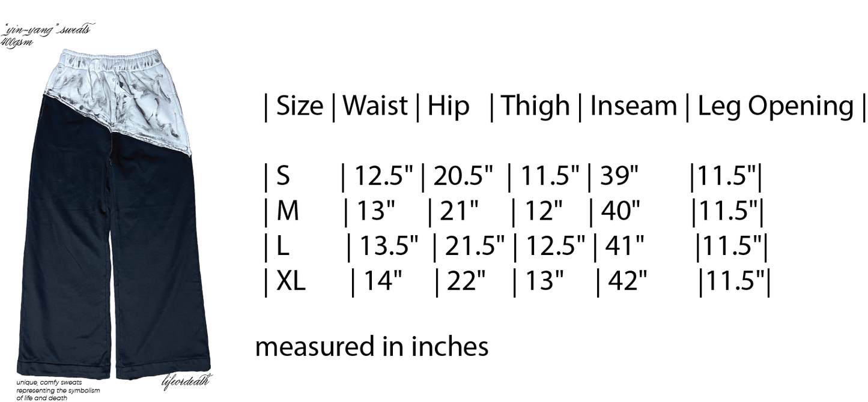Click the Waist column header
868x402 pixels.
coord(375,106)
